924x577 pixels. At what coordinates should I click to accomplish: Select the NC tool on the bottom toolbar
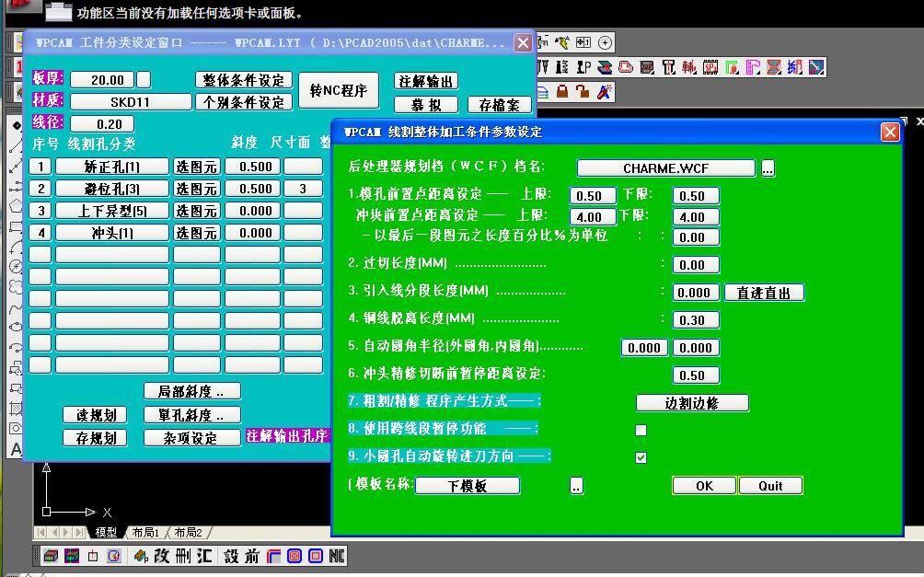(x=338, y=556)
